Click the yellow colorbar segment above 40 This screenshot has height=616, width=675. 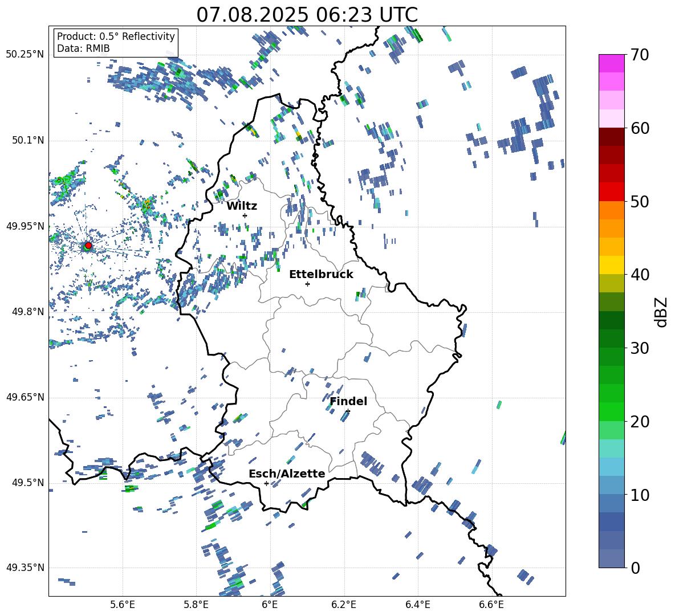(x=612, y=265)
